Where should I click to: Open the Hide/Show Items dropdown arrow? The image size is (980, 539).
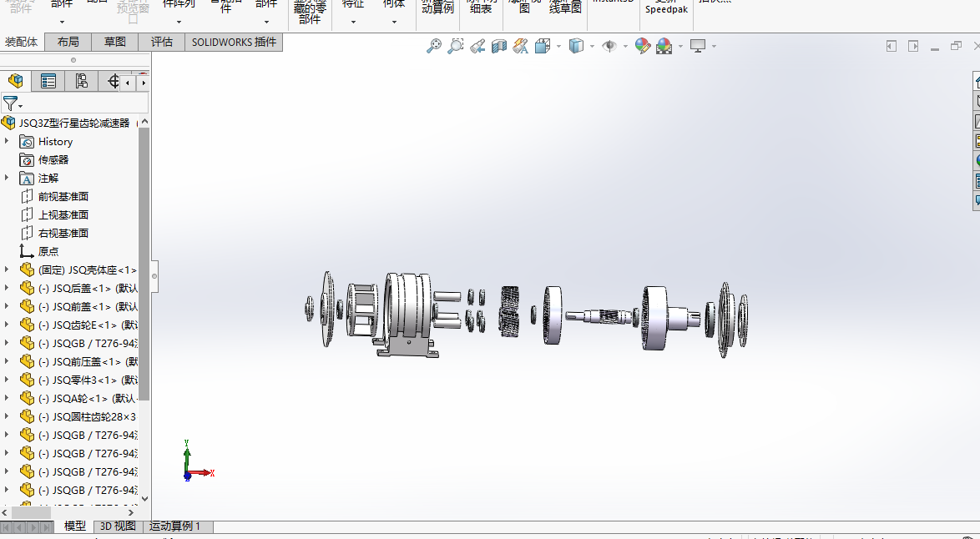click(625, 46)
